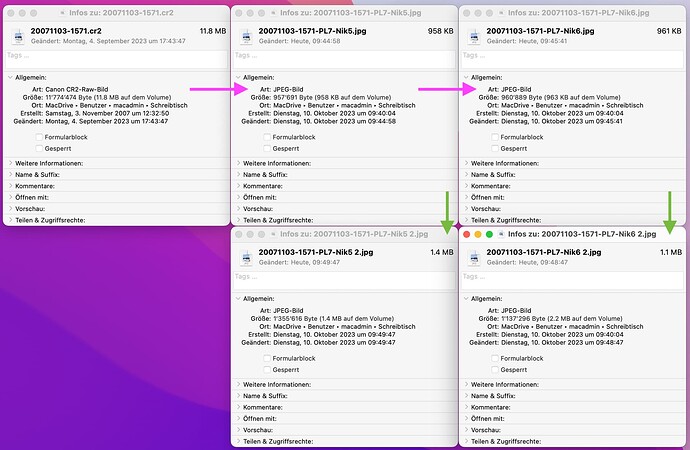
Task: Click the Tags field in the PL7-Nik6.jpg window
Action: tap(572, 59)
